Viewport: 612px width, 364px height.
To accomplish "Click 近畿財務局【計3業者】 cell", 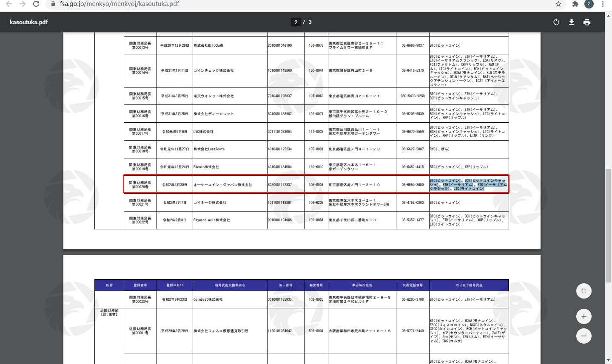I will point(109,313).
